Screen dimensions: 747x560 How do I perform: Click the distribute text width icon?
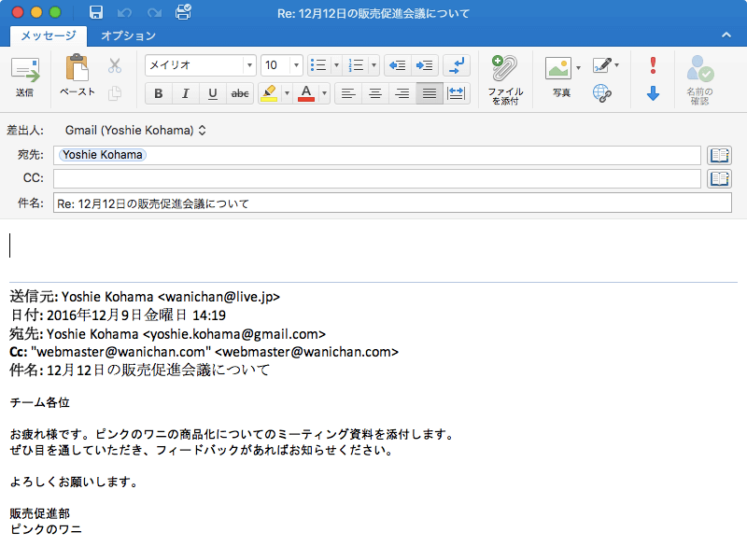click(x=457, y=93)
